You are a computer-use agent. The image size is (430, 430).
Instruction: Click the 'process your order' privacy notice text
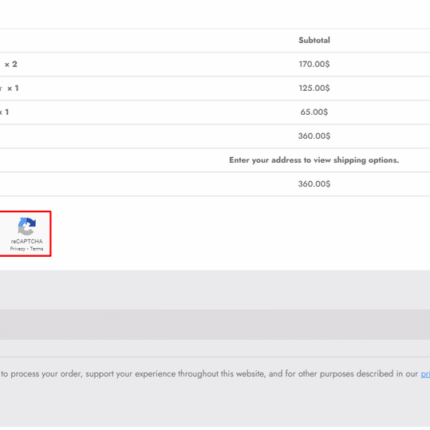click(46, 374)
